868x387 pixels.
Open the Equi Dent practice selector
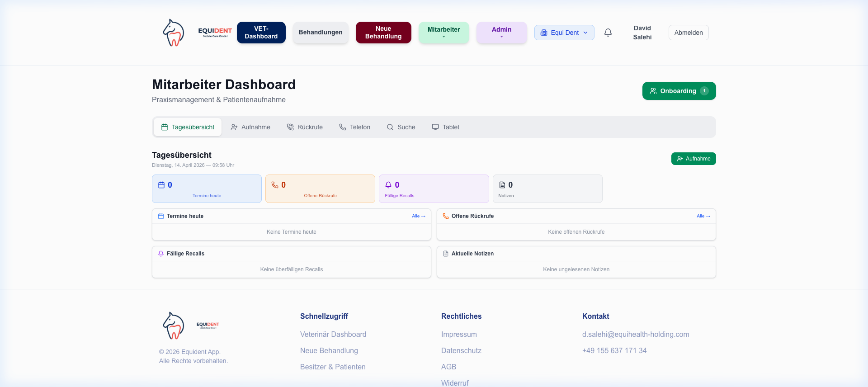click(x=564, y=33)
